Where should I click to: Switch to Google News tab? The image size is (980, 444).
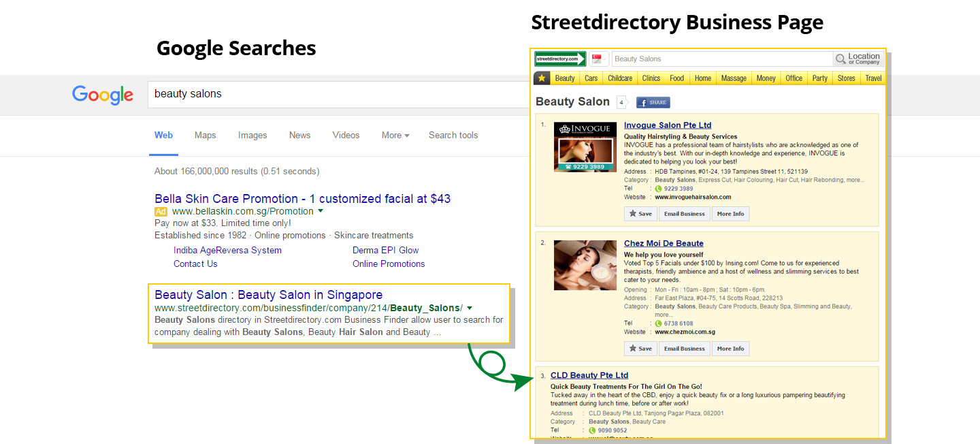299,135
